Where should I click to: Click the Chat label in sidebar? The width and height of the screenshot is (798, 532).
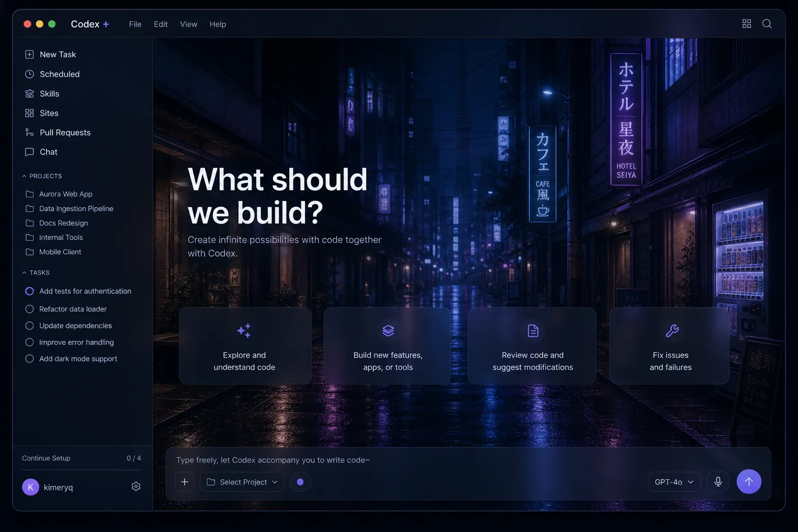point(48,152)
